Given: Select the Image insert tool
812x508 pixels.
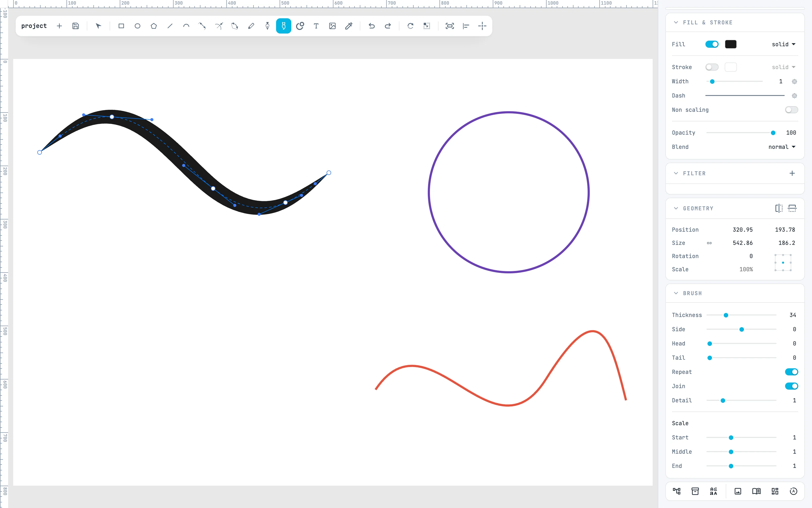Looking at the screenshot, I should pos(332,26).
